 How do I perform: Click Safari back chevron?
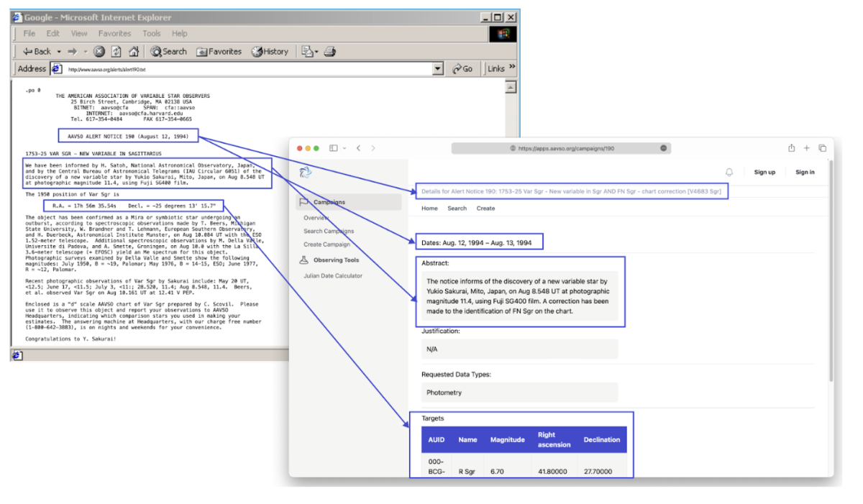coord(358,148)
